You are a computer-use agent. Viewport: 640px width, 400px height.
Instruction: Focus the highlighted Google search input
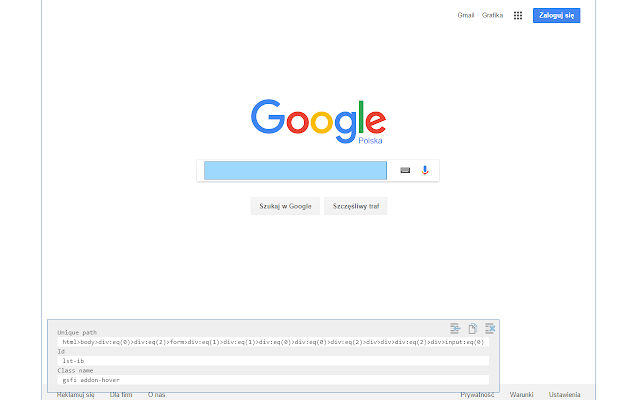click(x=296, y=170)
